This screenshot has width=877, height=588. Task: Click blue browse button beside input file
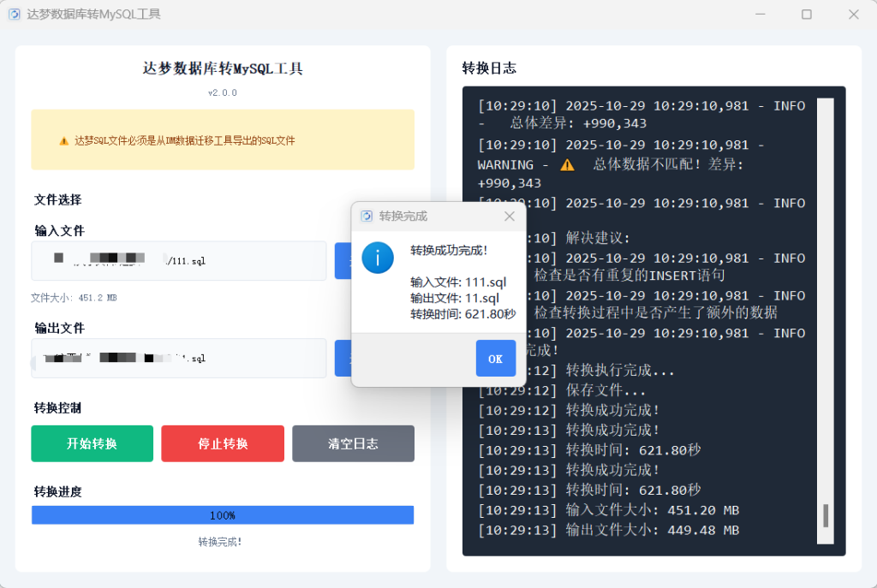pos(343,261)
